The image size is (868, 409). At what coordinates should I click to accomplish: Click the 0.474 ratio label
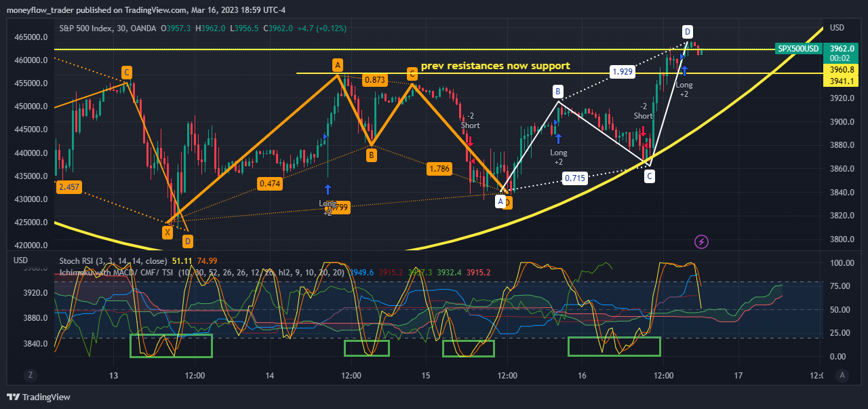coord(270,183)
